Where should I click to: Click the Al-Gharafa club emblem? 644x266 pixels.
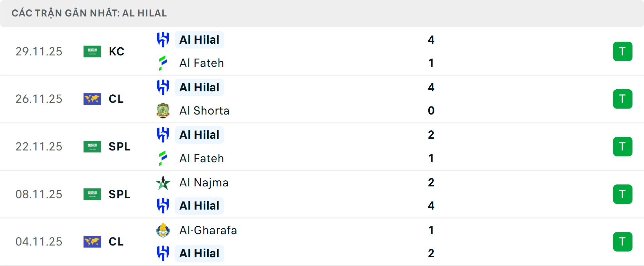coord(163,230)
